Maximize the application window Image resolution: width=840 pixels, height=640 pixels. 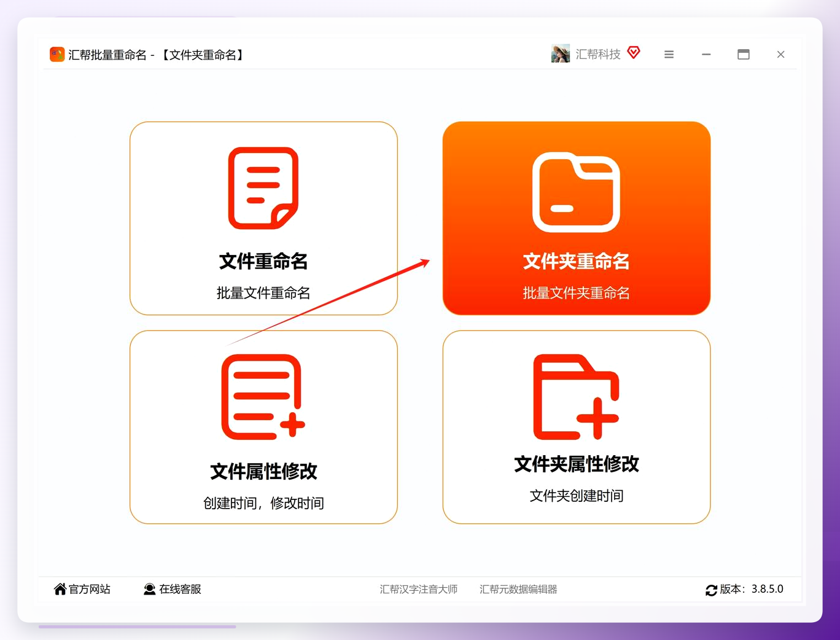[744, 55]
